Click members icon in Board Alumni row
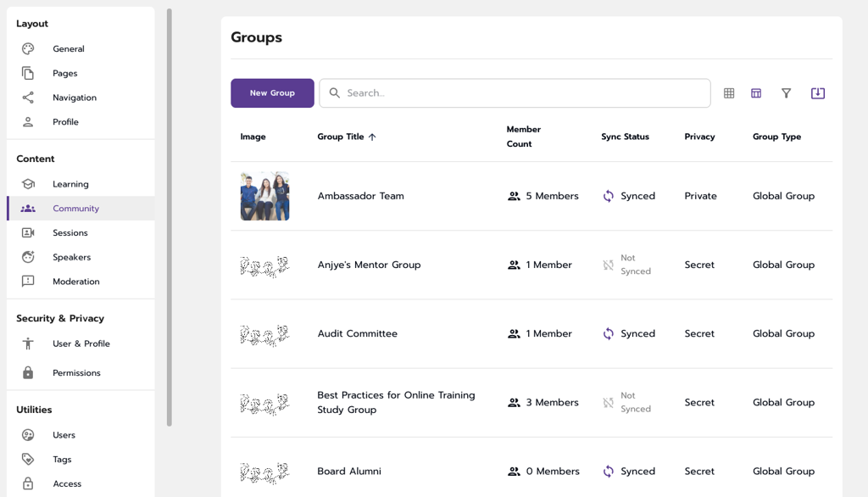The image size is (868, 497). 514,472
